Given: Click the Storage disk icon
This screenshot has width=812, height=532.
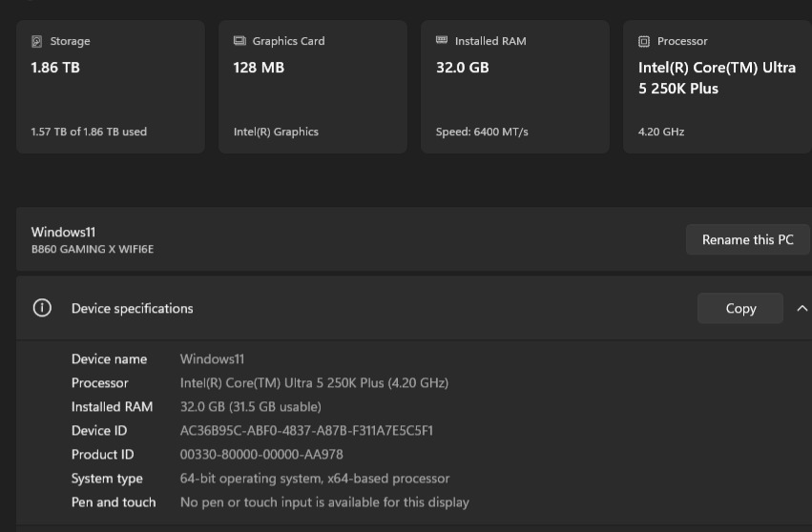Looking at the screenshot, I should [37, 41].
